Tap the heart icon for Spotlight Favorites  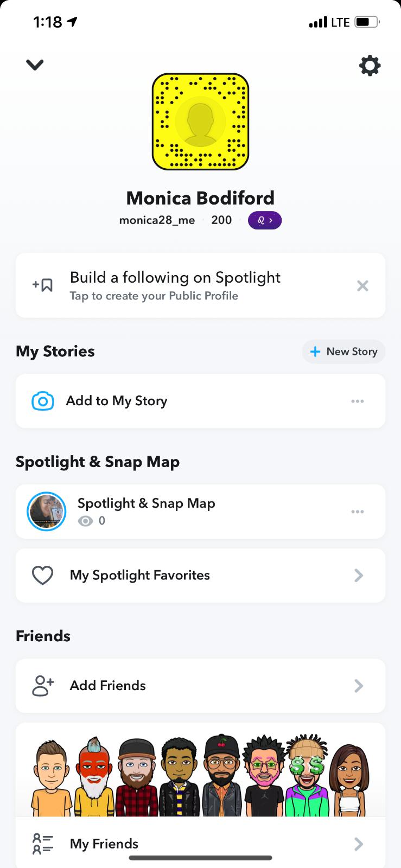[x=43, y=576]
